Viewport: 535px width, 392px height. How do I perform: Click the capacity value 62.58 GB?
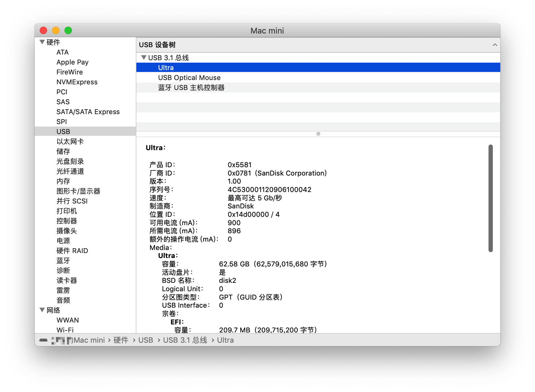tap(273, 264)
